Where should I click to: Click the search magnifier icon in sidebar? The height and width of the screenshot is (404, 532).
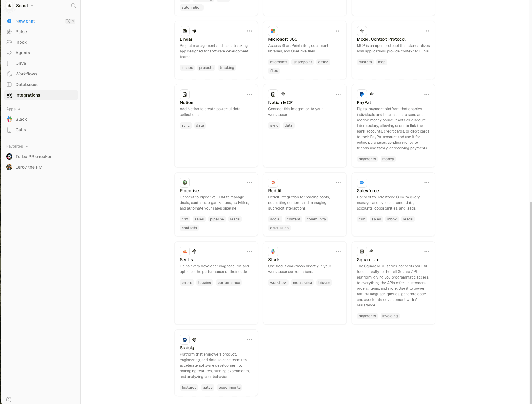coord(74,6)
